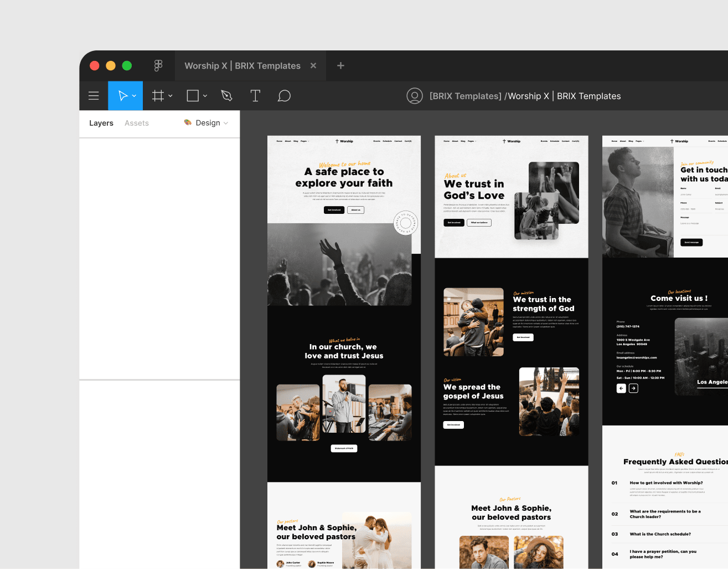This screenshot has width=728, height=569.
Task: Select the Rectangle shape tool
Action: point(193,95)
